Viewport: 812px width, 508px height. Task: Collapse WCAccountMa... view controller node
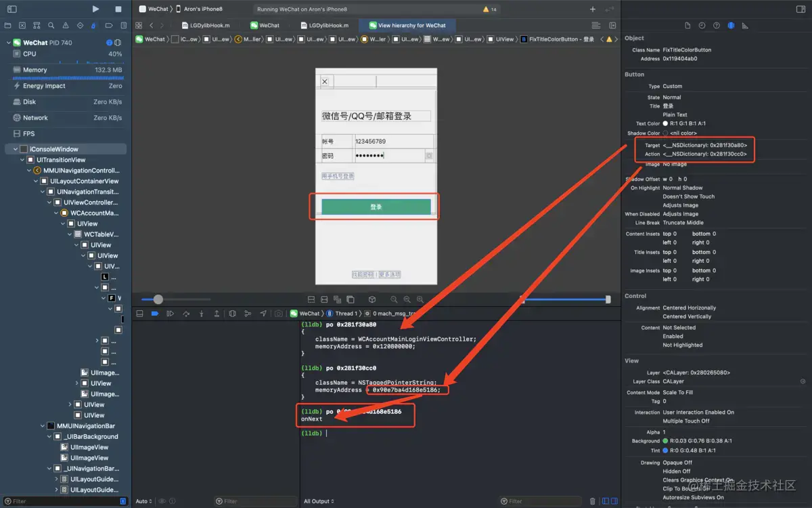click(56, 213)
